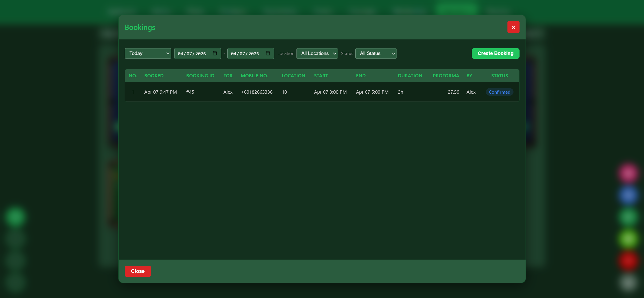This screenshot has height=298, width=644.
Task: Open the calendar picker on the start date field
Action: coord(215,53)
